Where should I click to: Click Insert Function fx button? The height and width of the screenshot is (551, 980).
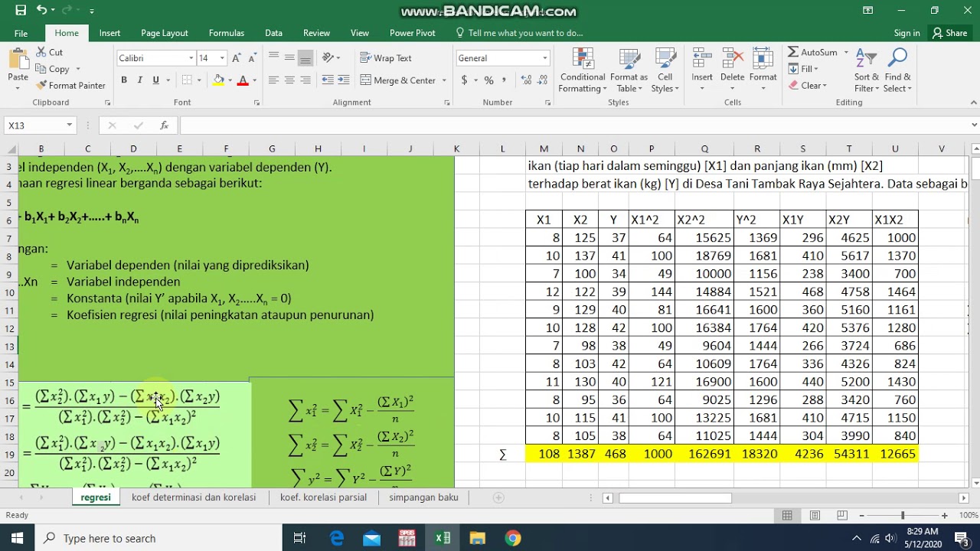(164, 126)
